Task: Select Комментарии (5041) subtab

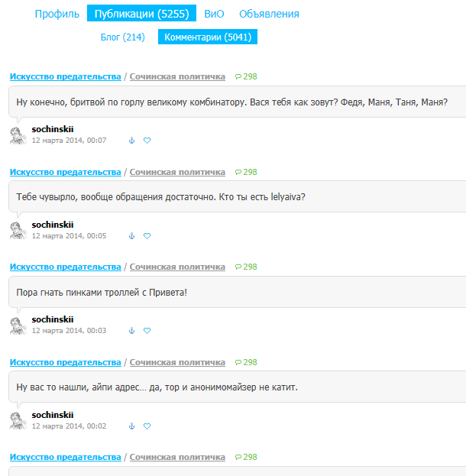Action: pos(208,37)
